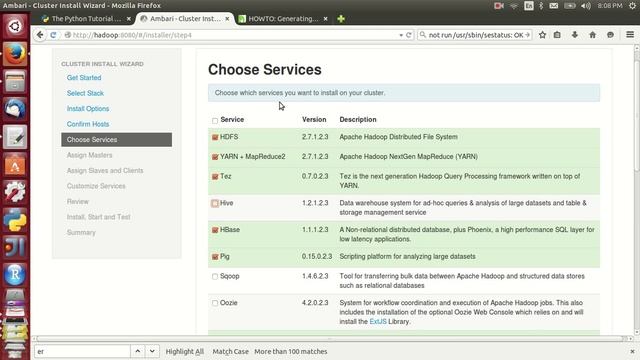Toggle Match Case in the find bar
Image resolution: width=640 pixels, height=360 pixels.
(231, 351)
